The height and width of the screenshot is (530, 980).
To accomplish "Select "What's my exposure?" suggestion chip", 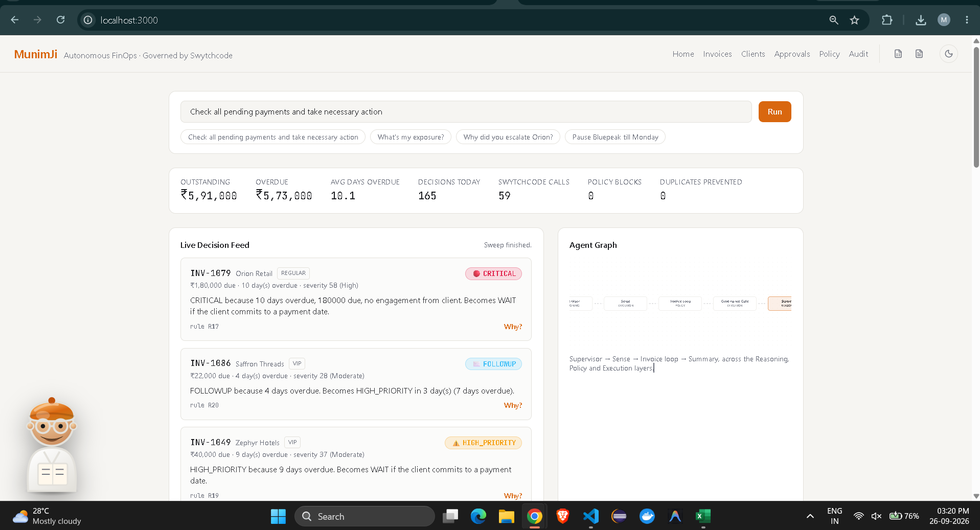I will coord(411,137).
